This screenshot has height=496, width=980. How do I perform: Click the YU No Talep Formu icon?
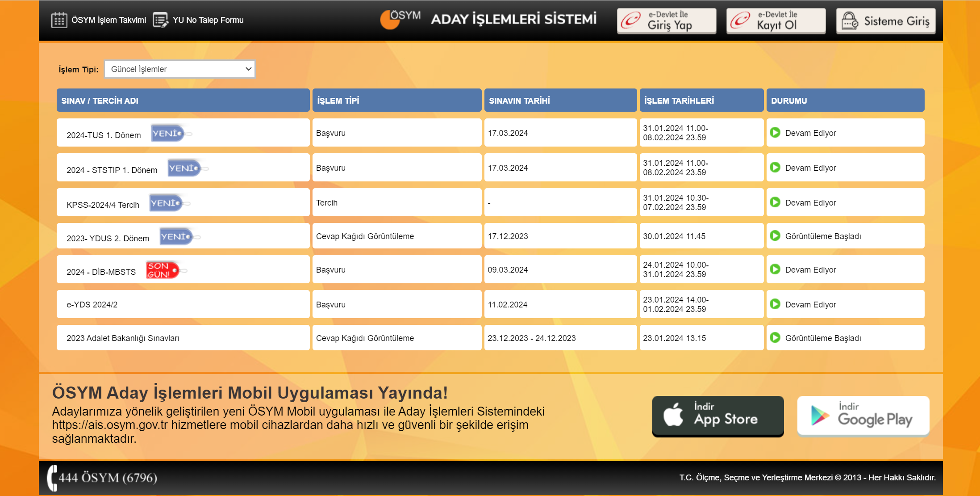160,20
